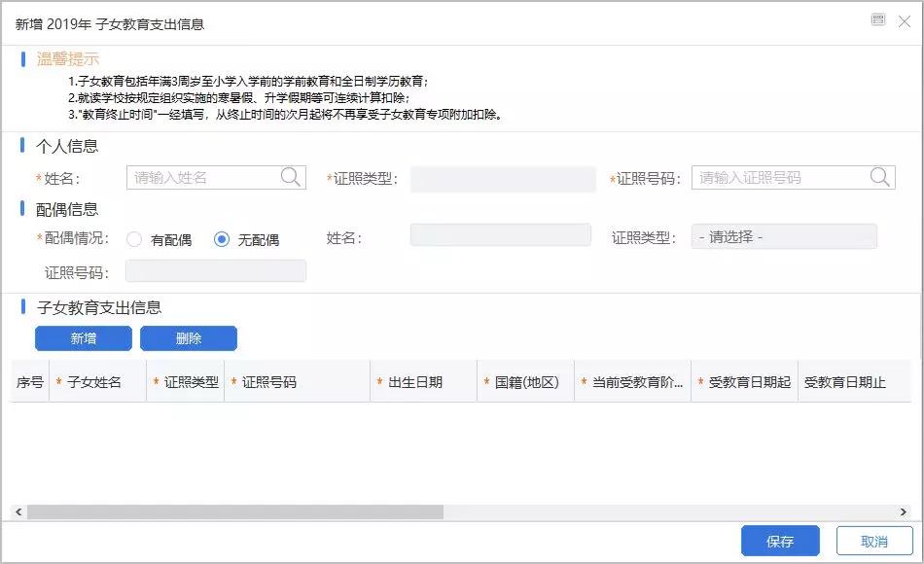Click the search icon in the 证照号码 field
924x564 pixels.
[x=879, y=177]
